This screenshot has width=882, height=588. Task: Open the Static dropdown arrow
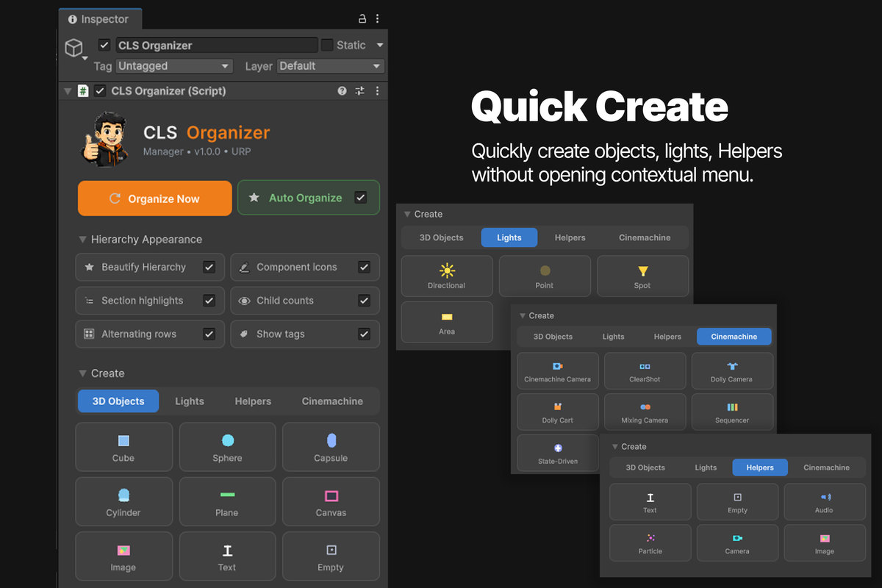point(380,45)
